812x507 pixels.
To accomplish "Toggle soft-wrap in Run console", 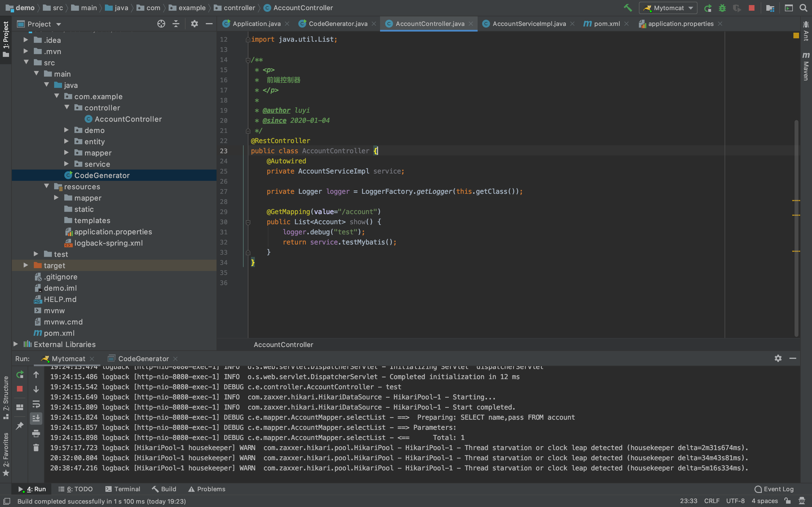I will click(x=36, y=404).
